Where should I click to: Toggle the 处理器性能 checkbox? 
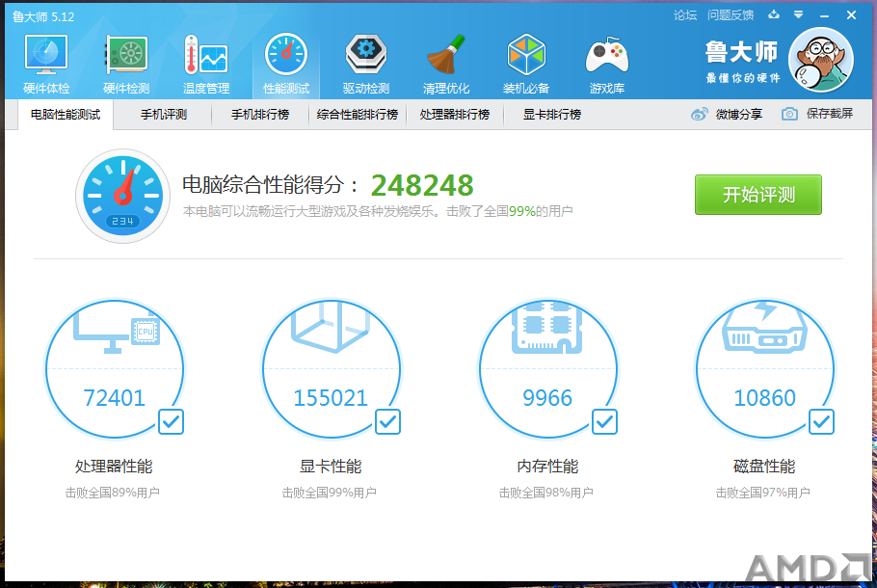[171, 422]
